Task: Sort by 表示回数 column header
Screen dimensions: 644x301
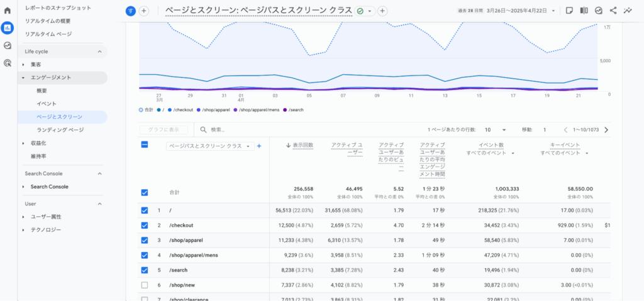Action: click(x=303, y=145)
